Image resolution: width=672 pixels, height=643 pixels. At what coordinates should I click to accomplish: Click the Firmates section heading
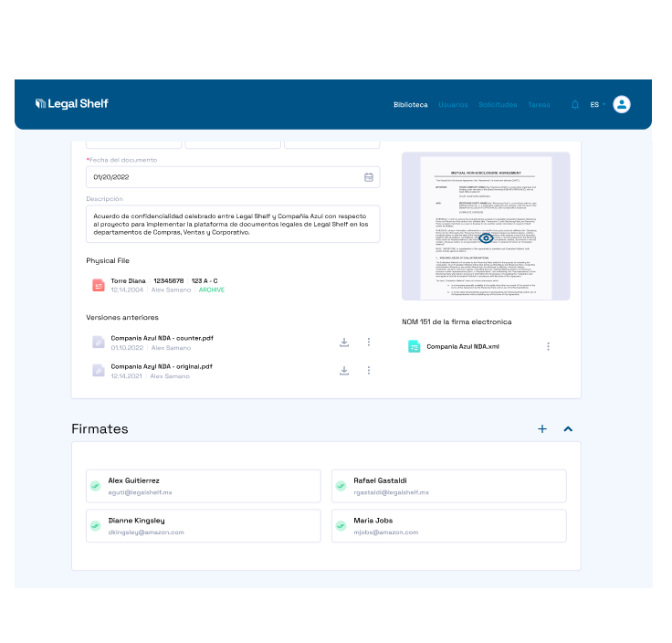(100, 428)
